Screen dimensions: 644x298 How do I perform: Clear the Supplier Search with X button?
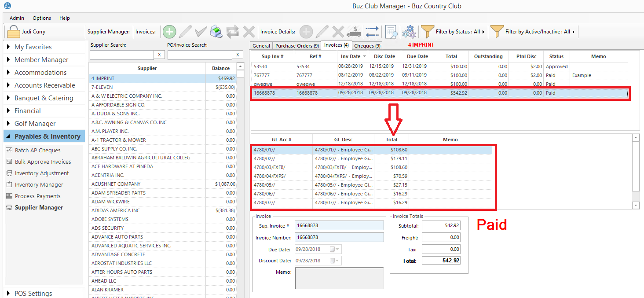(160, 55)
